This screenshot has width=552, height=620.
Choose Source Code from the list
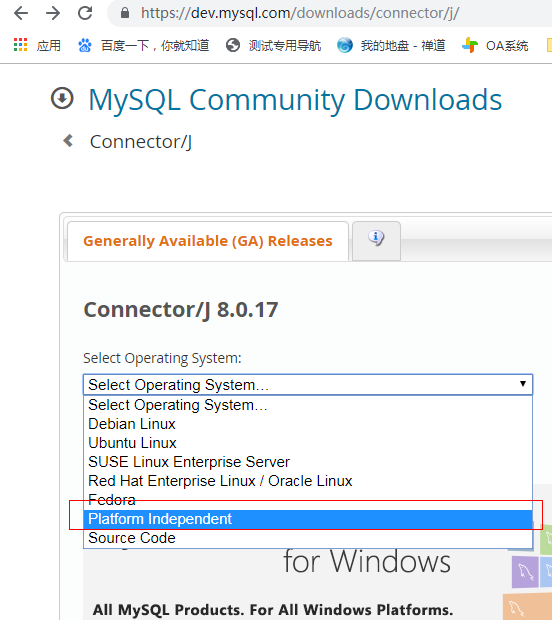pyautogui.click(x=308, y=538)
